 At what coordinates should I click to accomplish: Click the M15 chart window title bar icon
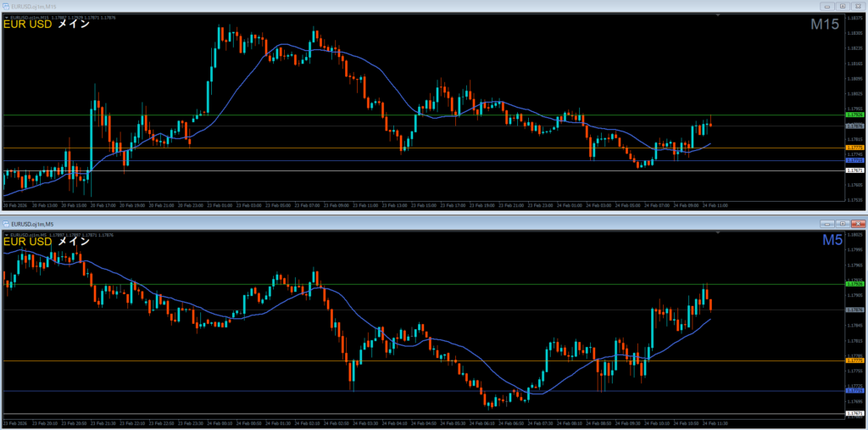7,6
